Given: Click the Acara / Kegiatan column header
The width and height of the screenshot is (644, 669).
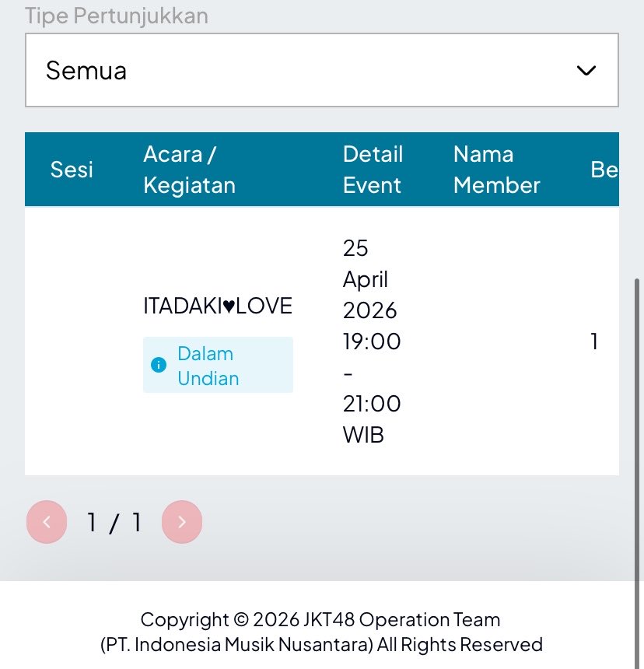Looking at the screenshot, I should coord(189,170).
